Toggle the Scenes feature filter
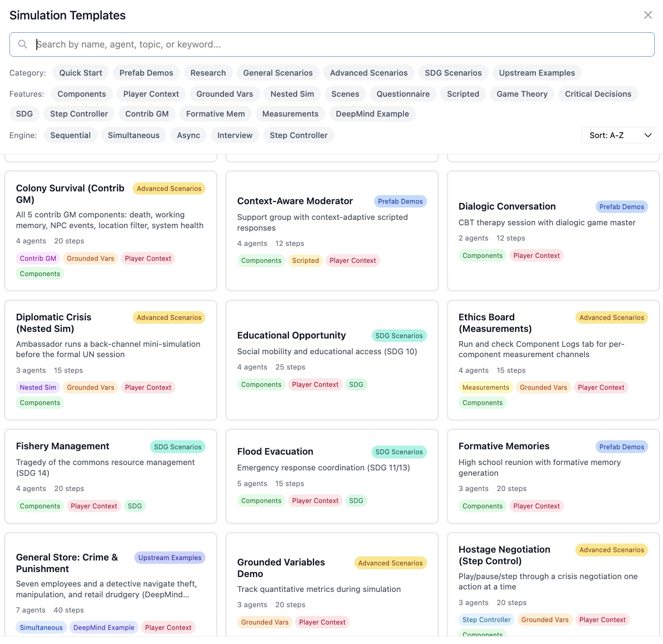 click(345, 94)
